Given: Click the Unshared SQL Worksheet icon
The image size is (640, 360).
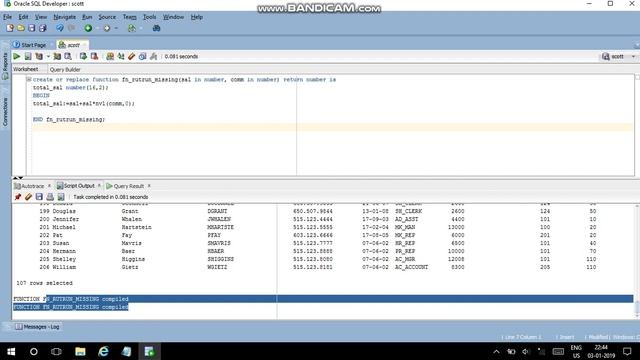Looking at the screenshot, I should point(110,56).
